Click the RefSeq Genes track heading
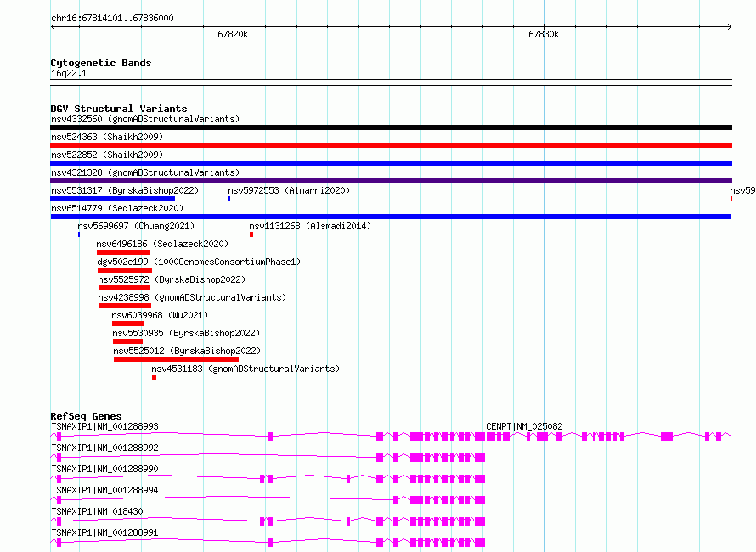756x552 pixels. tap(86, 416)
